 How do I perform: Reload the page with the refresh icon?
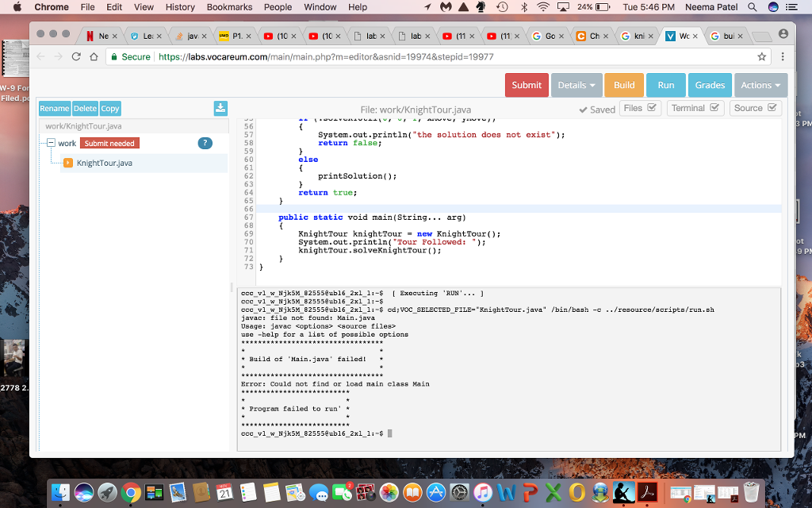(x=76, y=57)
